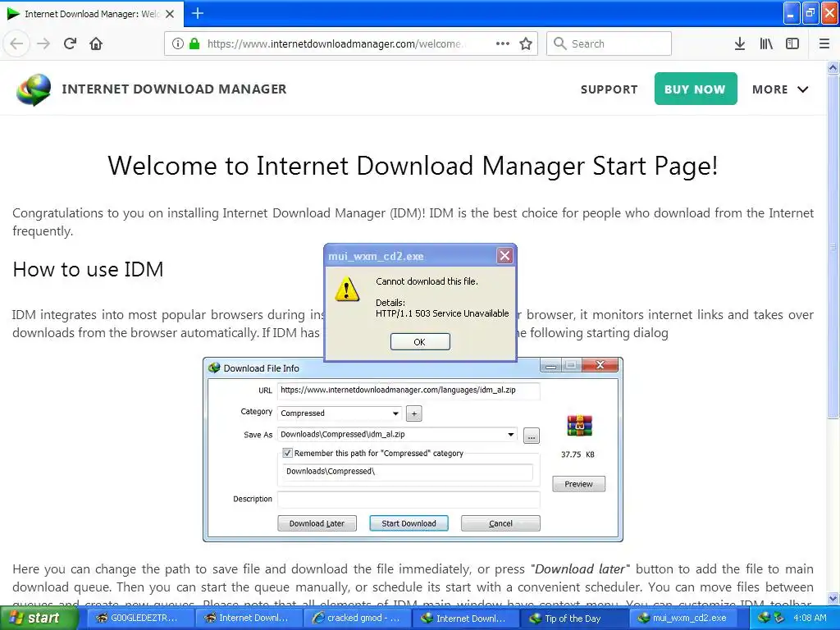Click the INTERNET DOWNLOAD MANAGER site title

(x=174, y=89)
